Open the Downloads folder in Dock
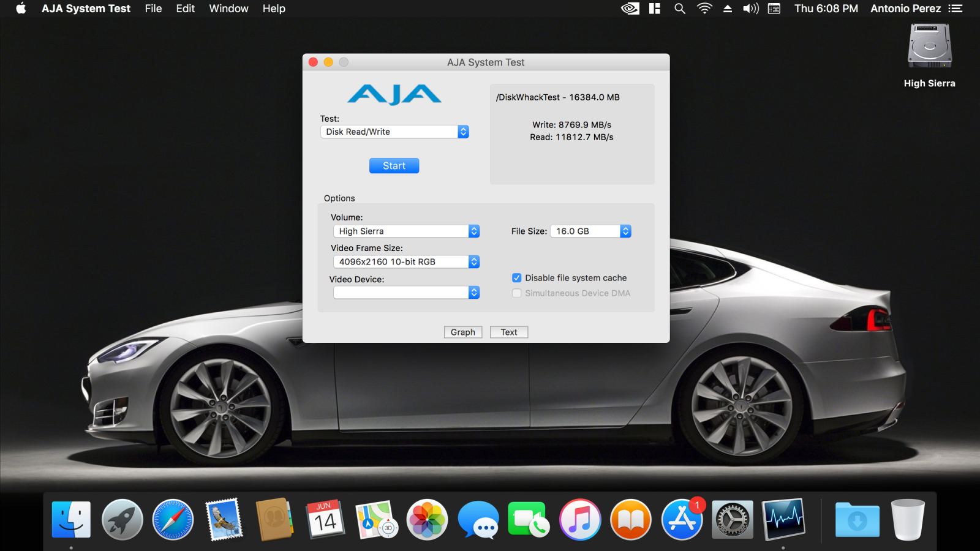Viewport: 980px width, 551px height. (858, 520)
